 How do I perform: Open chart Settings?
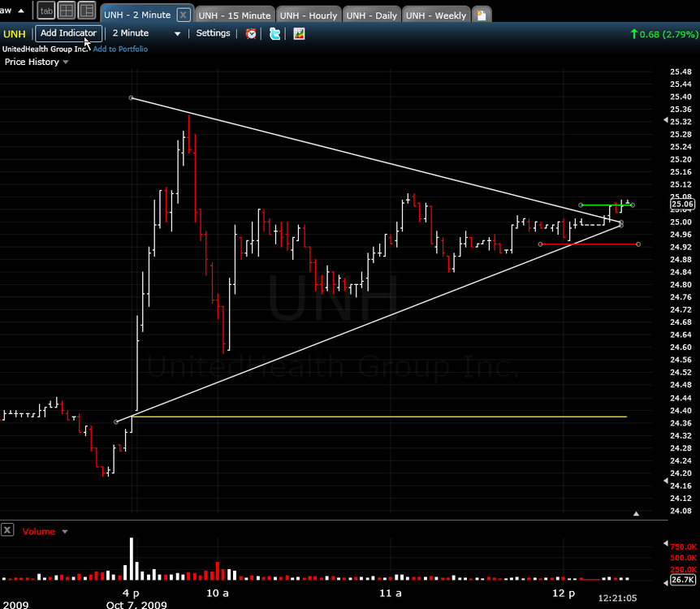coord(213,33)
